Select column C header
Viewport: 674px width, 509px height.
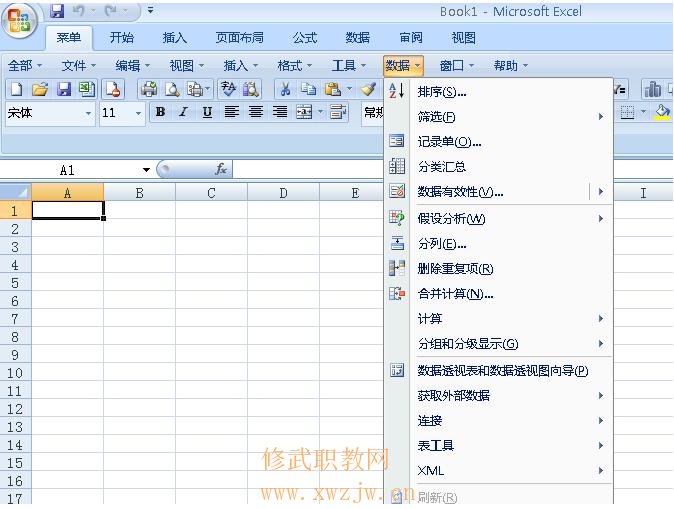tap(211, 193)
